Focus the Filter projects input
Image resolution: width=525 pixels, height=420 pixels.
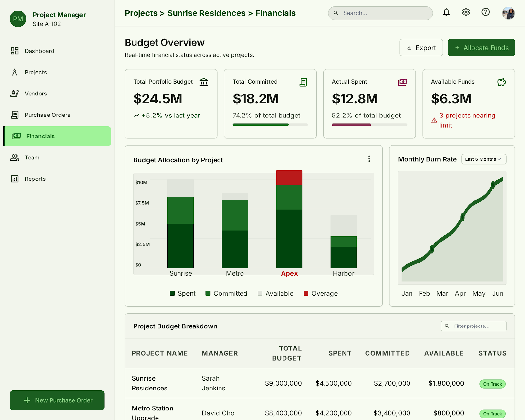(473, 326)
